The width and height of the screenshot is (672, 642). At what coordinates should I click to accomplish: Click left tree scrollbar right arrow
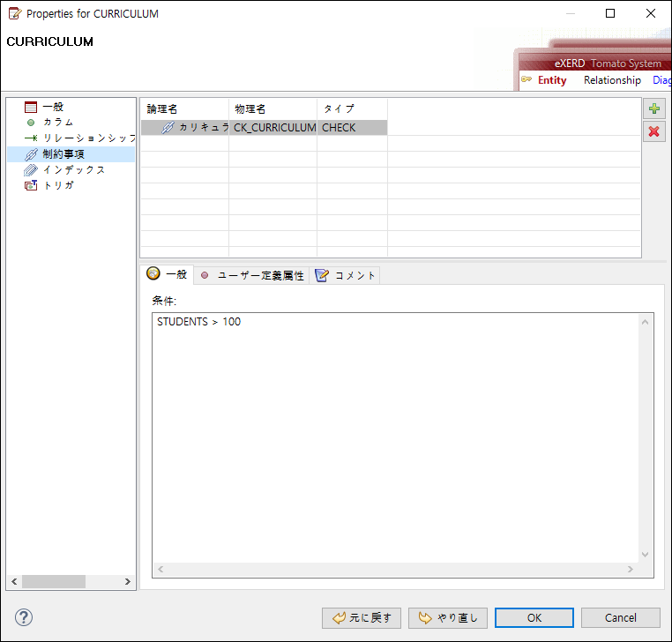click(127, 581)
